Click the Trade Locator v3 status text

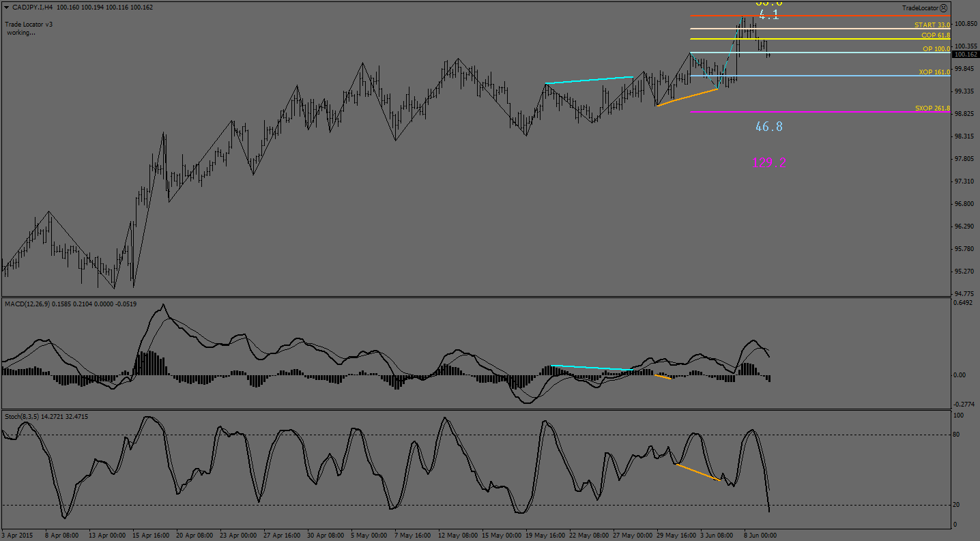29,24
